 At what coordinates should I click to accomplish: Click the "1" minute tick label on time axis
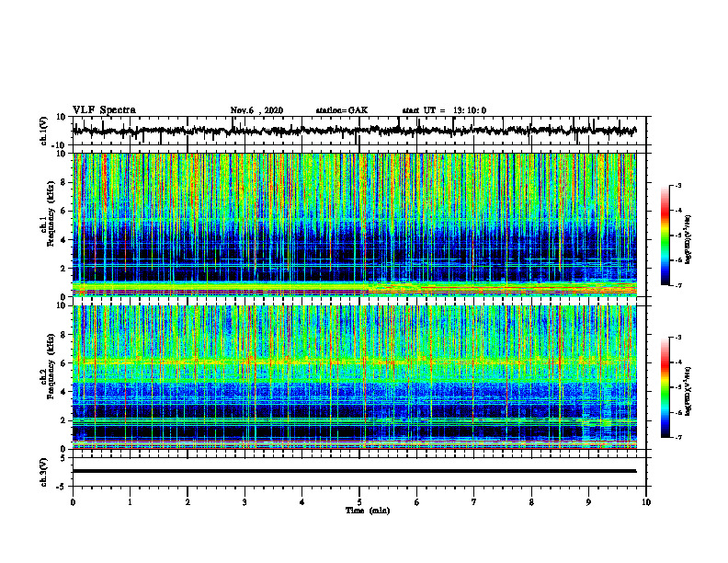(130, 502)
